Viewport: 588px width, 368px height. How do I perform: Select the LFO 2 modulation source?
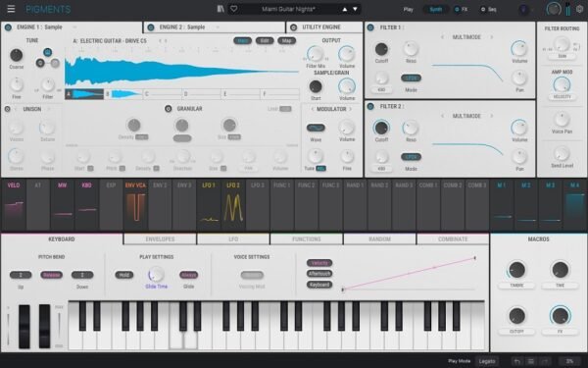[233, 205]
